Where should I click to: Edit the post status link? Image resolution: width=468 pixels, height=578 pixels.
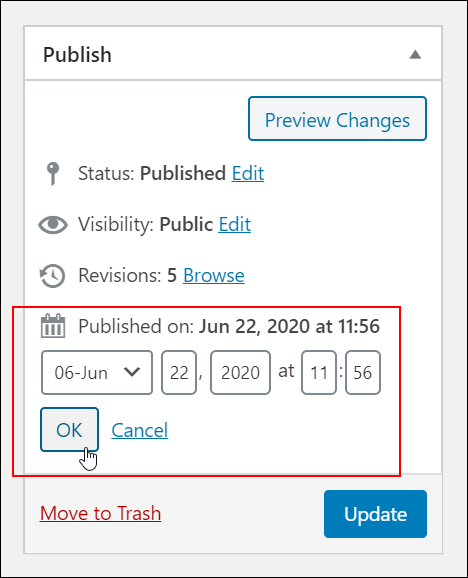coord(248,173)
